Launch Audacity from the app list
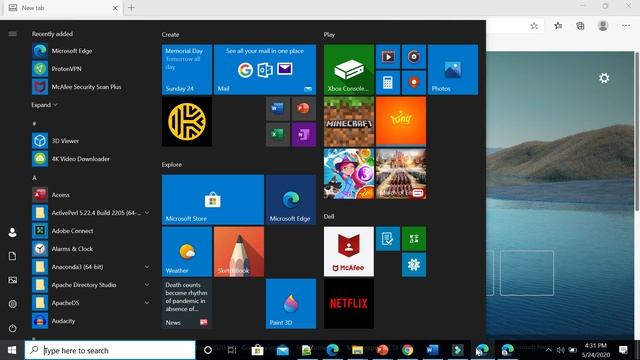The width and height of the screenshot is (640, 360). [90, 321]
